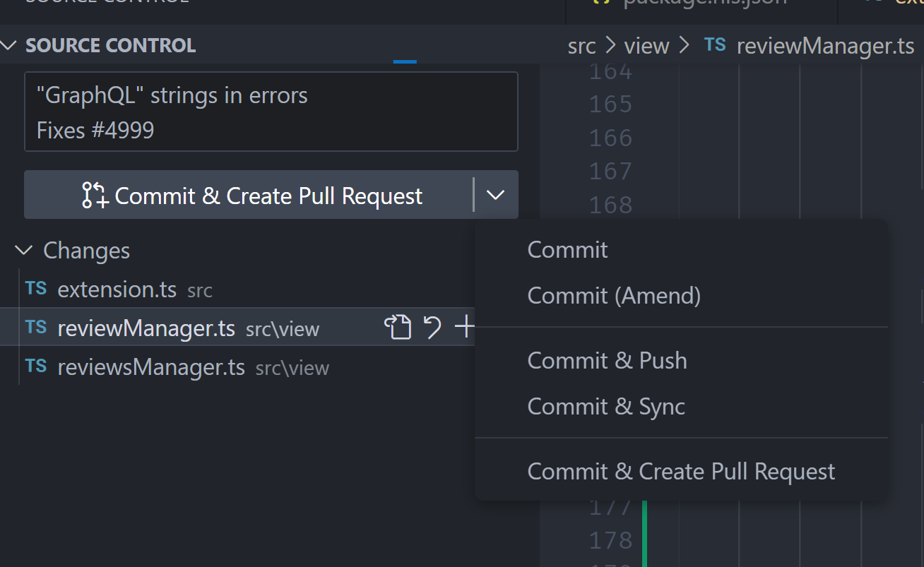Click the braces icon on package.nls.json tab
This screenshot has width=924, height=567.
pyautogui.click(x=601, y=4)
